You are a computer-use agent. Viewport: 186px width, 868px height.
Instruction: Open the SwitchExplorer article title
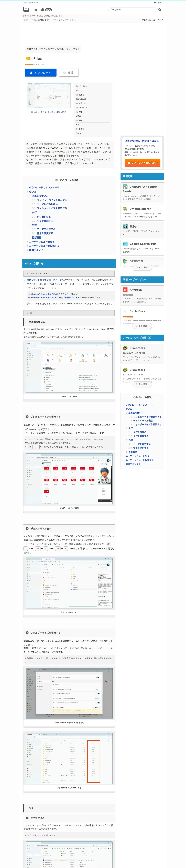[x=140, y=209]
